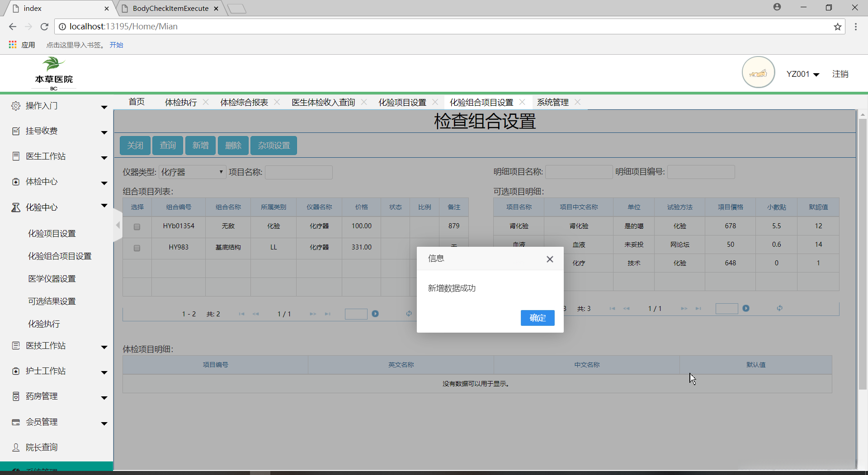Viewport: 868px width, 475px height.
Task: Check the HYb01354 row checkbox
Action: click(x=137, y=226)
